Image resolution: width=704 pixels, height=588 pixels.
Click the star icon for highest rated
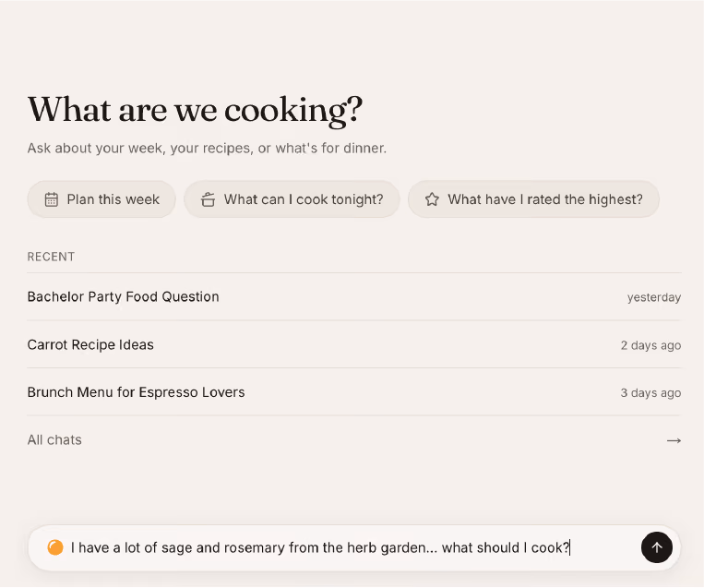click(x=432, y=199)
